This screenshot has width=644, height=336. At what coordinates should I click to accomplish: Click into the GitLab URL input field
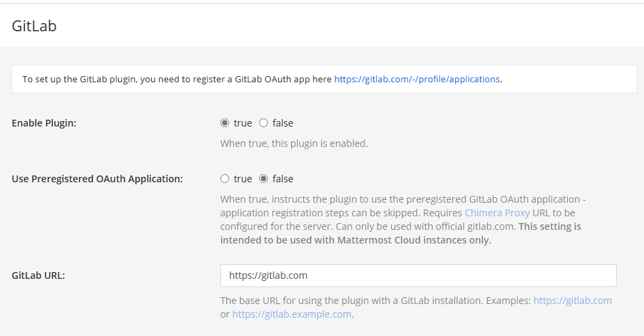point(418,275)
